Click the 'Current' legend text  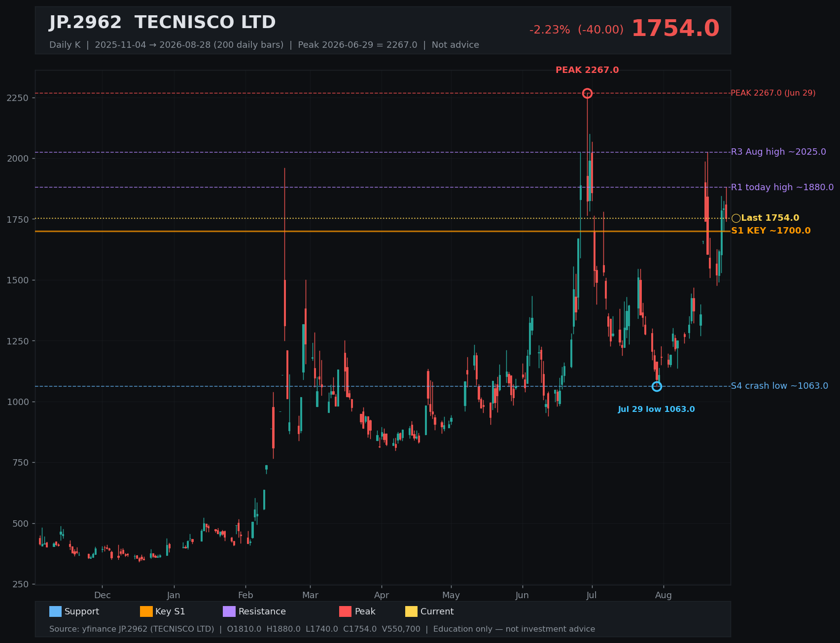click(437, 611)
